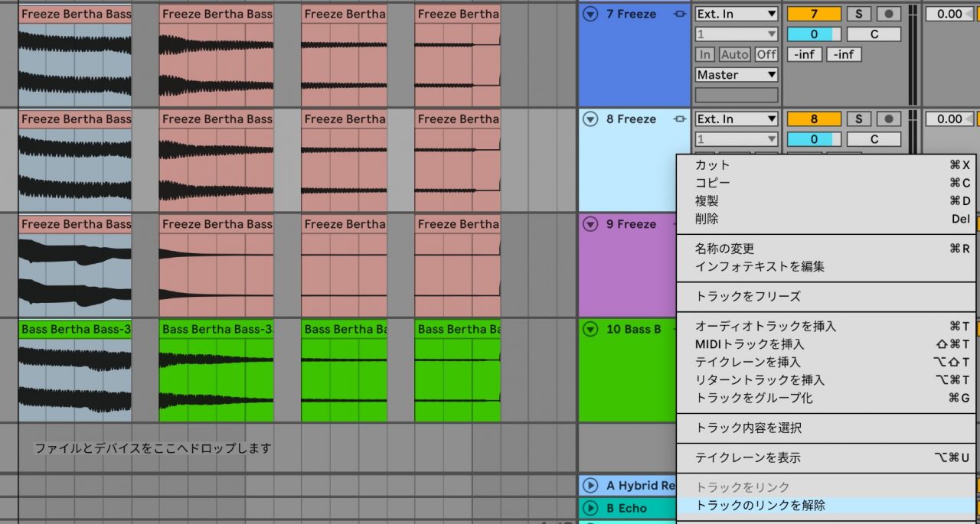980x524 pixels.
Task: Open track 7 Master output dropdown
Action: pos(737,75)
